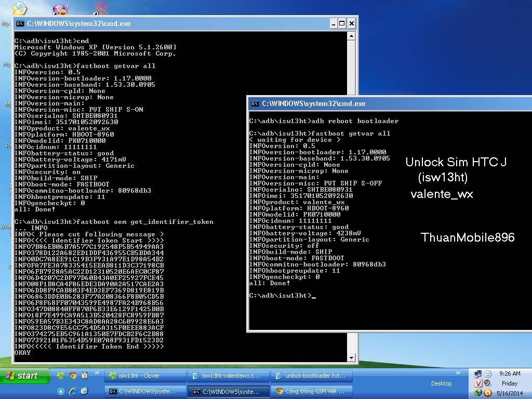
Task: Click the 'Identifier Token Start' line
Action: [x=89, y=240]
